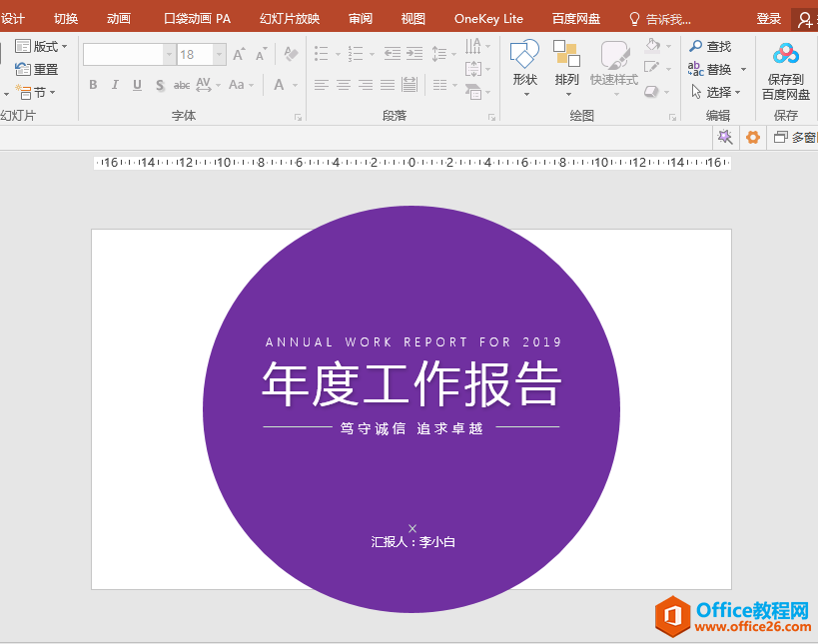Open the View (视图) tab
The height and width of the screenshot is (644, 818).
coord(413,19)
